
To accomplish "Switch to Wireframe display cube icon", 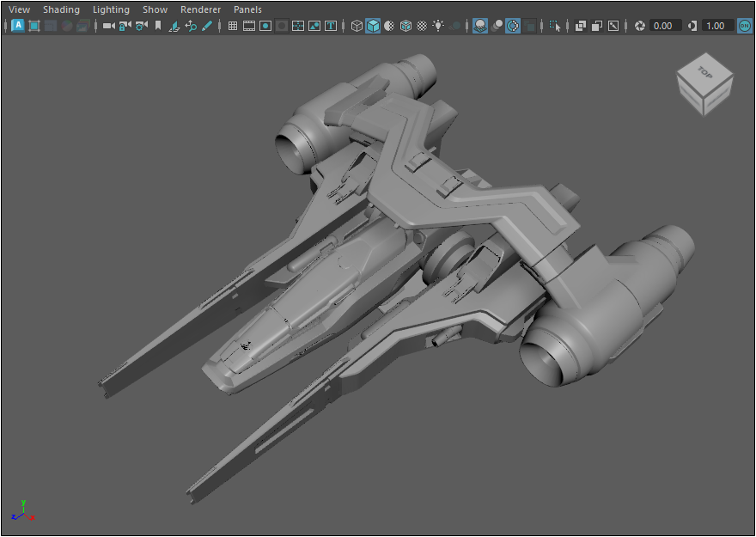I will point(357,26).
